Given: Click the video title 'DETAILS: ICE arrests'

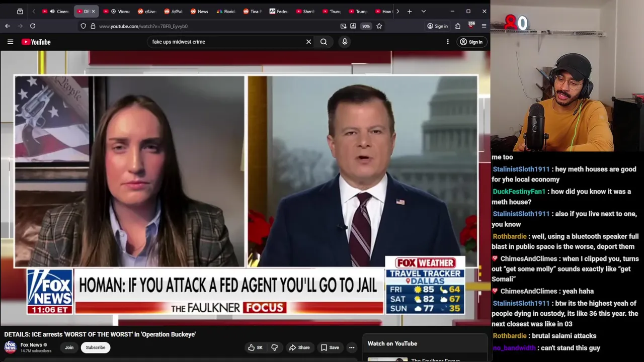Looking at the screenshot, I should [100, 334].
